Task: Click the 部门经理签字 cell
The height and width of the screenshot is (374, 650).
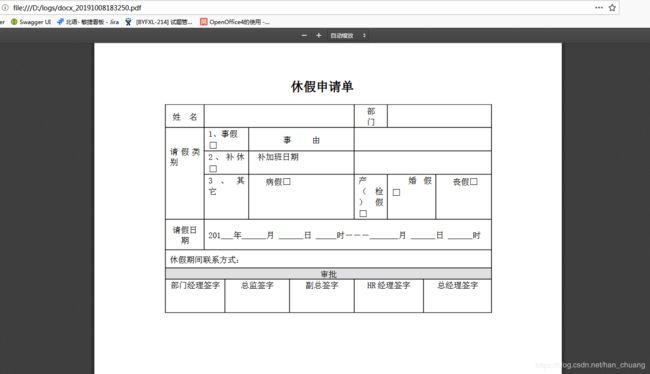Action: pyautogui.click(x=195, y=296)
